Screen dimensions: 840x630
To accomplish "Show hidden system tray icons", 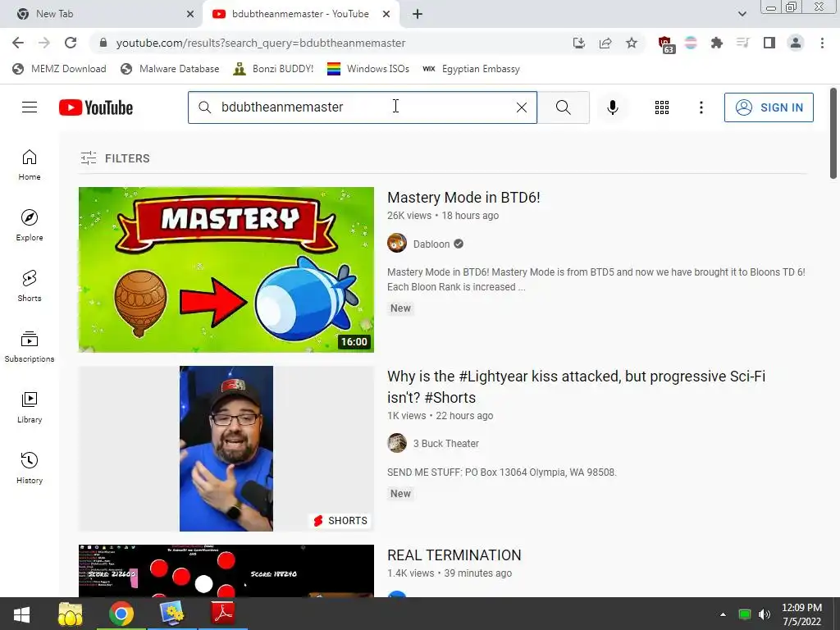I will (x=723, y=614).
